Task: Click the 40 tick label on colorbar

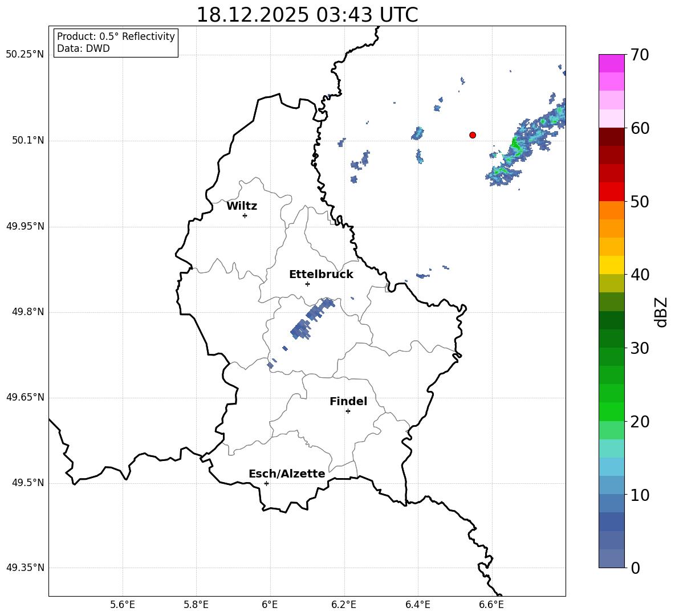Action: (x=640, y=275)
